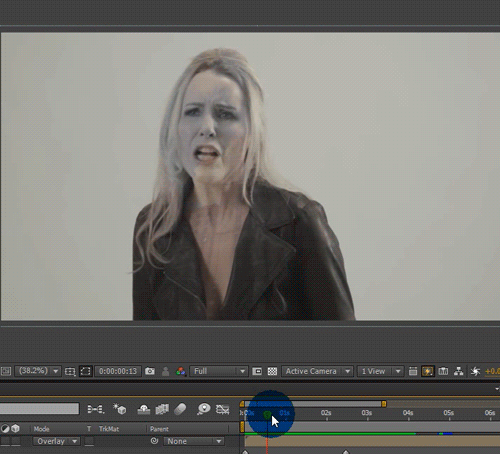Click the 04s mark on time ruler
The height and width of the screenshot is (454, 500).
(408, 413)
